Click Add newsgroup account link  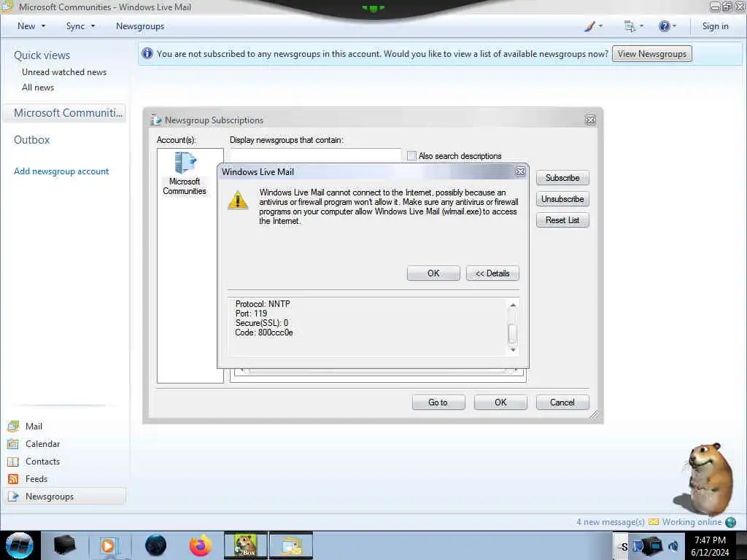click(61, 171)
